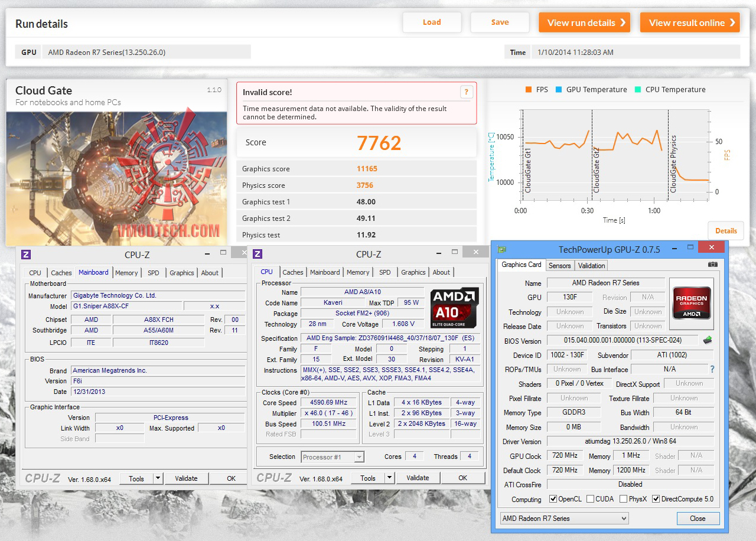Click the Tools button in the CPU-Z processor window
Image resolution: width=756 pixels, height=541 pixels.
coord(368,478)
